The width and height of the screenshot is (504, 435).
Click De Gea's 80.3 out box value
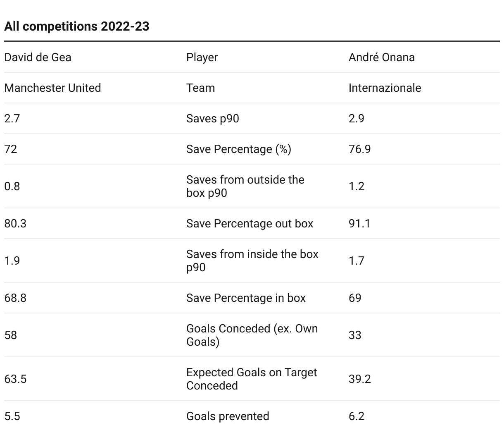click(15, 223)
